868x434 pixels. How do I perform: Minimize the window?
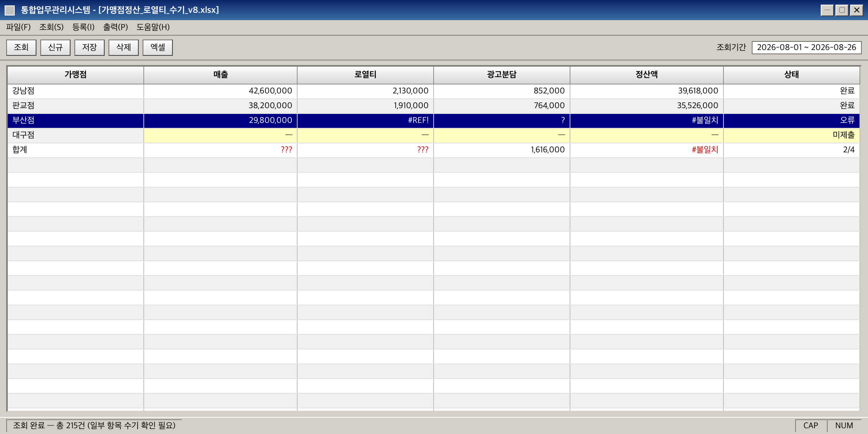click(x=827, y=10)
